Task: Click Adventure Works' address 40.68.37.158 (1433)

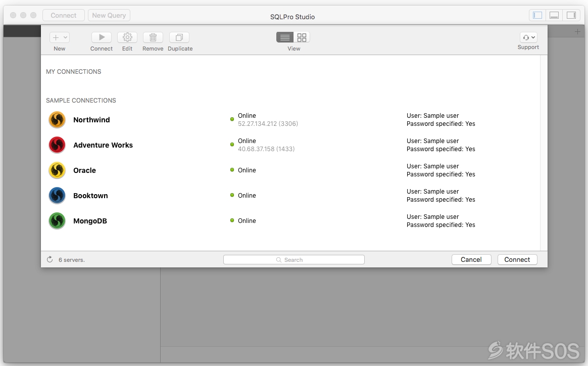Action: 266,149
